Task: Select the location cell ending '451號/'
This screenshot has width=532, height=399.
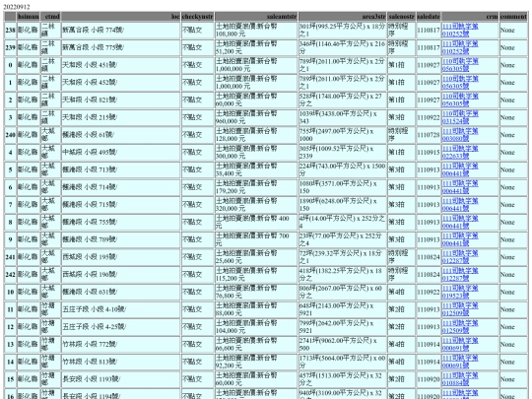Action: tap(120, 65)
